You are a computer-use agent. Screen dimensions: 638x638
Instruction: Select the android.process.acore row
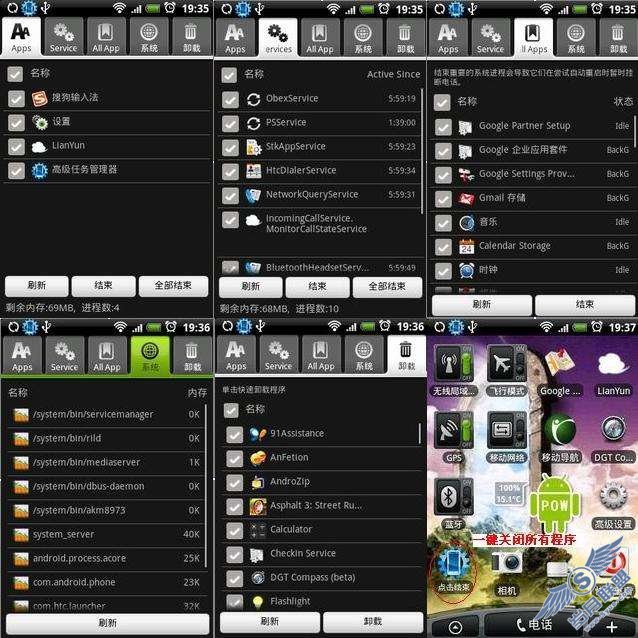pos(106,559)
